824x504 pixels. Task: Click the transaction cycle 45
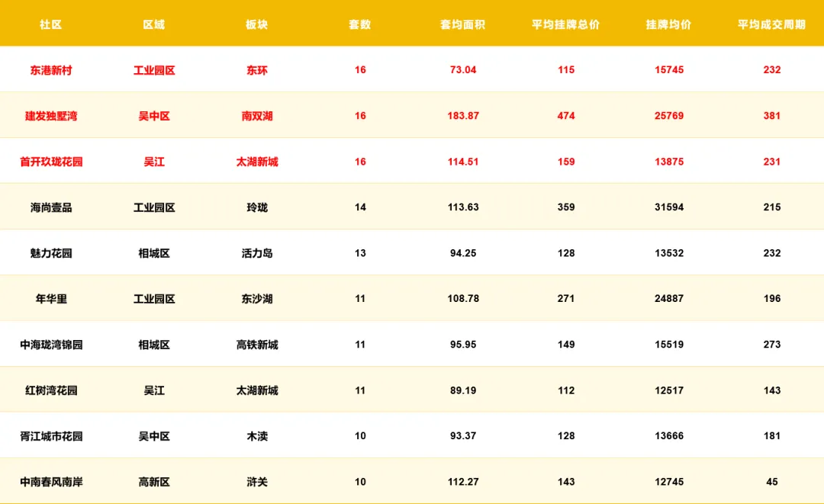pos(772,481)
